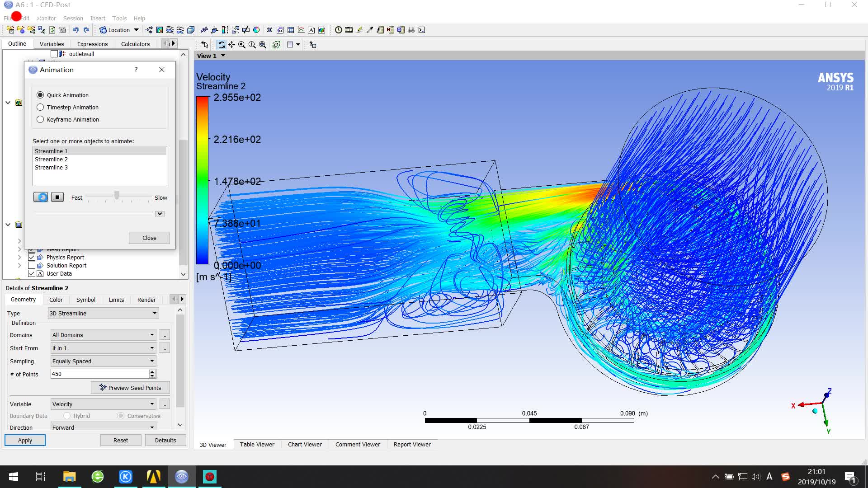Select the Rotate view tool
The height and width of the screenshot is (488, 868).
tap(222, 45)
